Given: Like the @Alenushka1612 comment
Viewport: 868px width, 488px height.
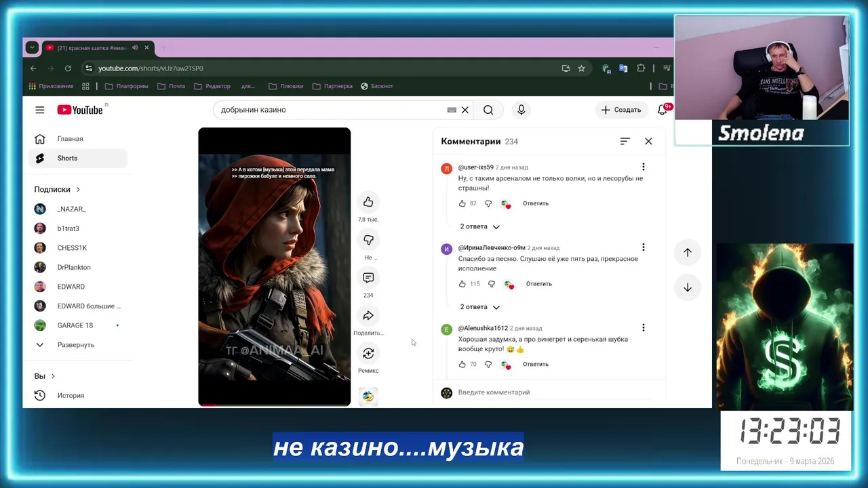Looking at the screenshot, I should coord(462,365).
